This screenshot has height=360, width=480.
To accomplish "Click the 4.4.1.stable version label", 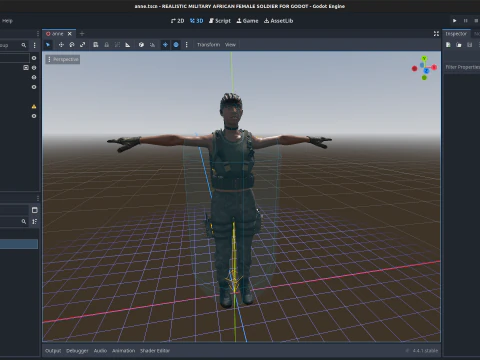I will pyautogui.click(x=425, y=351).
